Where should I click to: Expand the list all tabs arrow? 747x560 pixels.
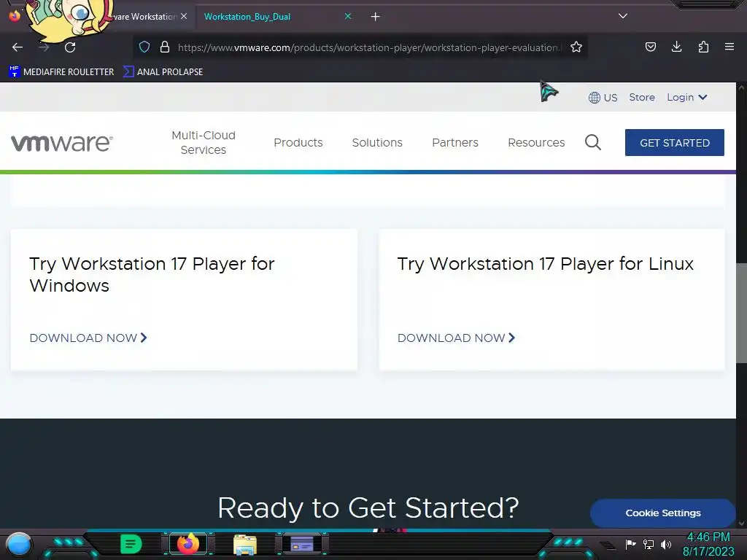tap(623, 16)
